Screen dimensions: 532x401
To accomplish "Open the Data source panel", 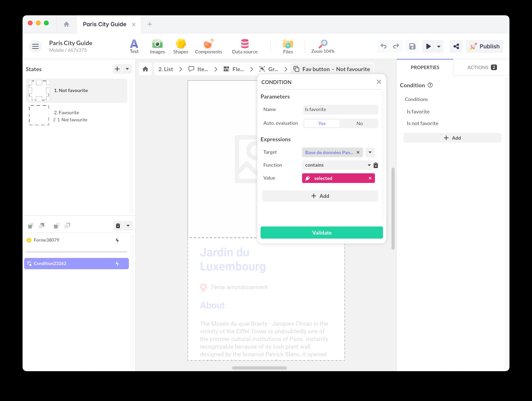I will point(245,46).
